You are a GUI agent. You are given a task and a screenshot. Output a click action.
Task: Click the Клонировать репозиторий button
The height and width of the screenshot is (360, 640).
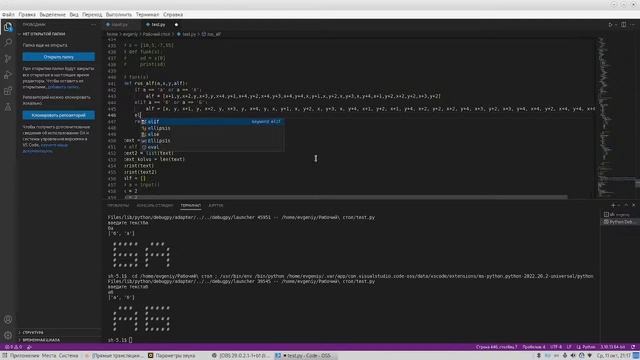tap(59, 115)
